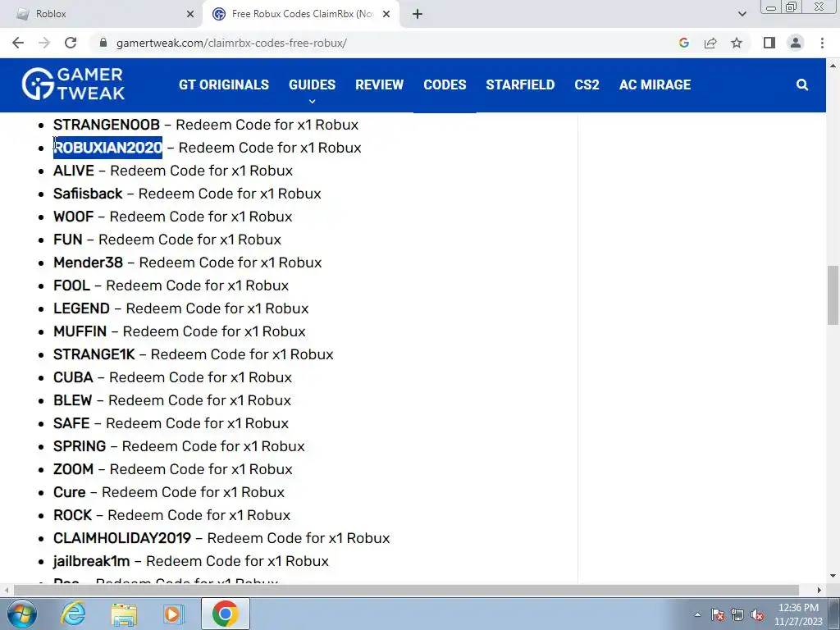Go to CODES section
This screenshot has width=840, height=630.
click(445, 84)
